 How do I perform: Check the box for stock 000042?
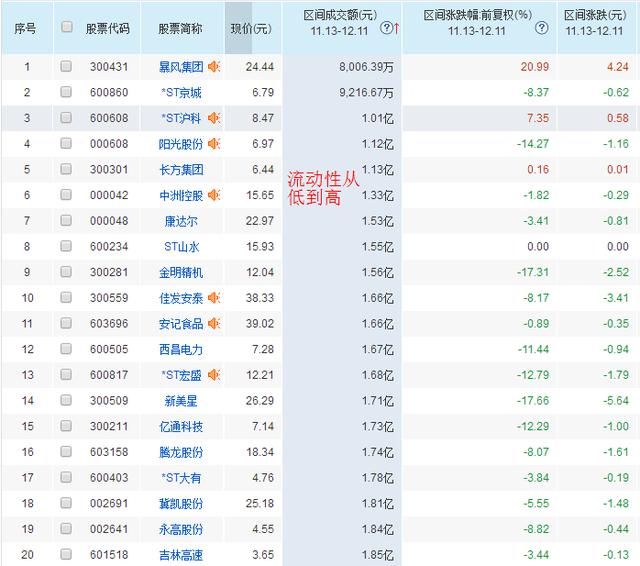pyautogui.click(x=66, y=195)
